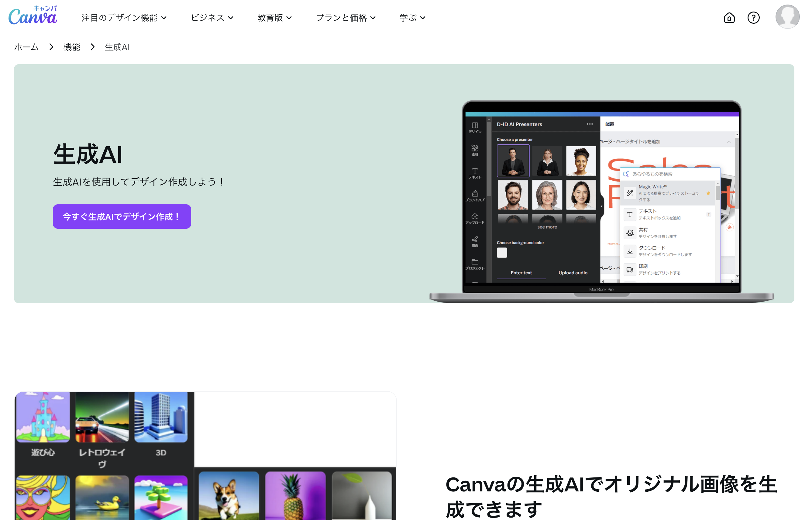Choose the curly-haired woman presenter
This screenshot has width=812, height=520.
coord(580,161)
